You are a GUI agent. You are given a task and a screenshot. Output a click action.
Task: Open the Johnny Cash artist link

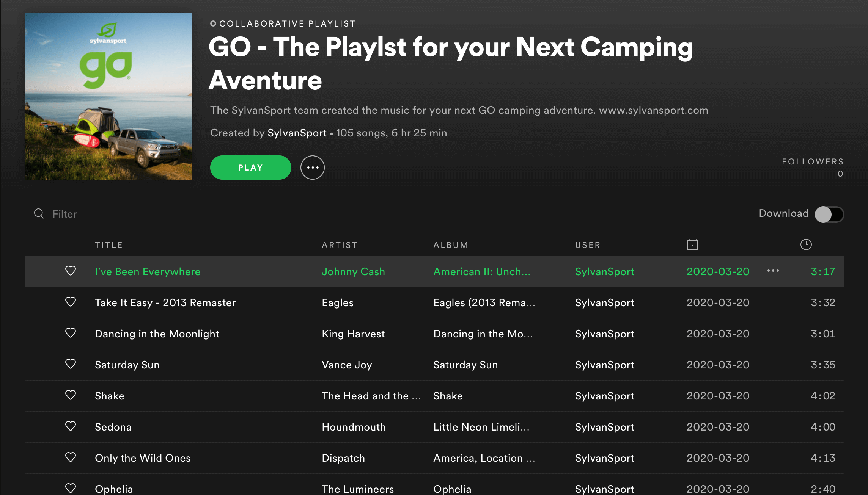click(x=353, y=272)
